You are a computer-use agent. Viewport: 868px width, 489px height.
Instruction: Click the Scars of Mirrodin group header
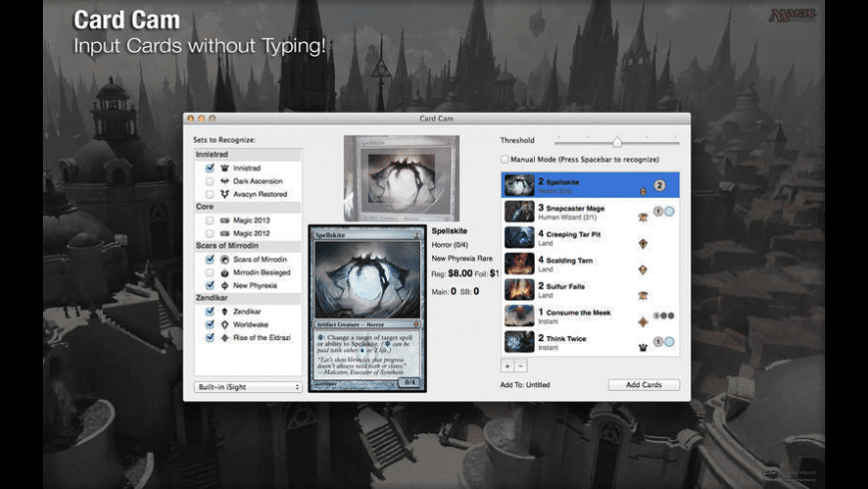[248, 245]
